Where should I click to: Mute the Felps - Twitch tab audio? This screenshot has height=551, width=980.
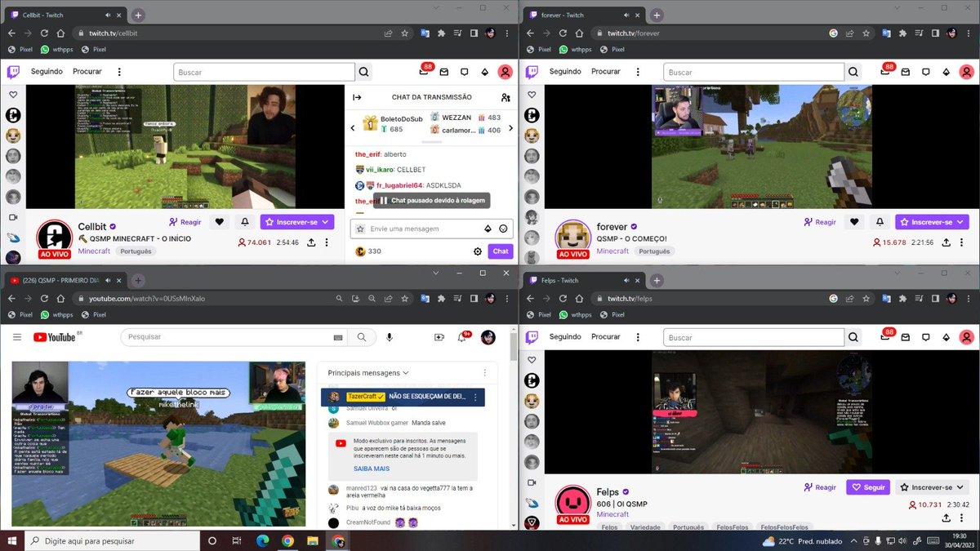tap(628, 281)
